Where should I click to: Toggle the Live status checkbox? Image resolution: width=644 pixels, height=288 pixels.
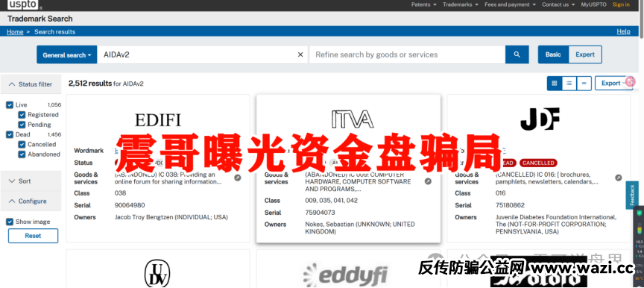10,104
